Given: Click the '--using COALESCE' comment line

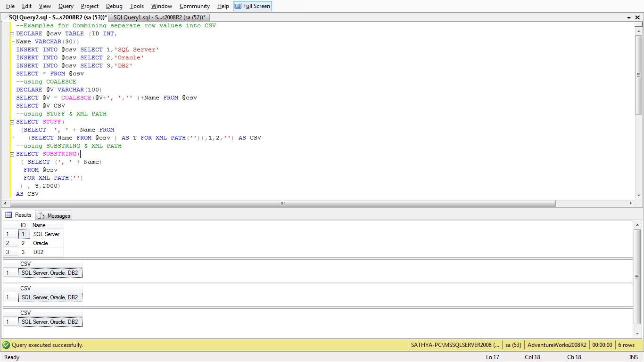Looking at the screenshot, I should click(x=46, y=82).
